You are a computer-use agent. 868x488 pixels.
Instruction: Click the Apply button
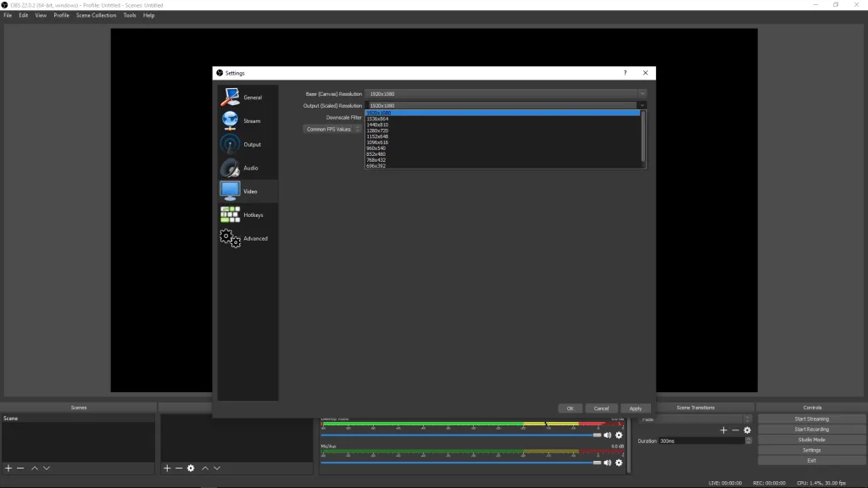point(635,408)
